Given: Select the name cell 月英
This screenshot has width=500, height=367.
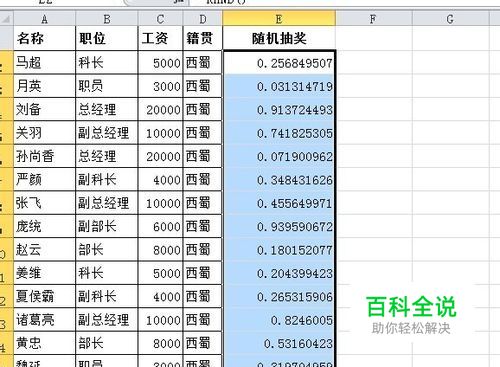Looking at the screenshot, I should click(45, 86).
